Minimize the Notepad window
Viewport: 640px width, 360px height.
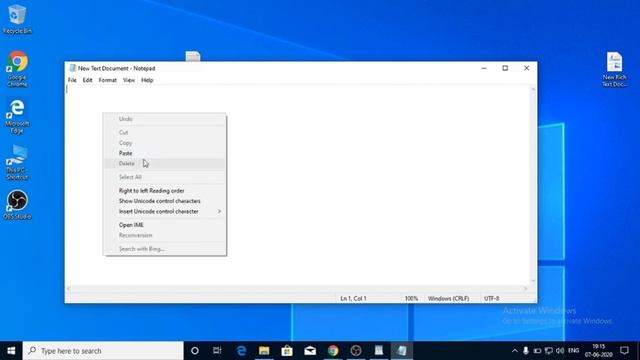[x=484, y=68]
